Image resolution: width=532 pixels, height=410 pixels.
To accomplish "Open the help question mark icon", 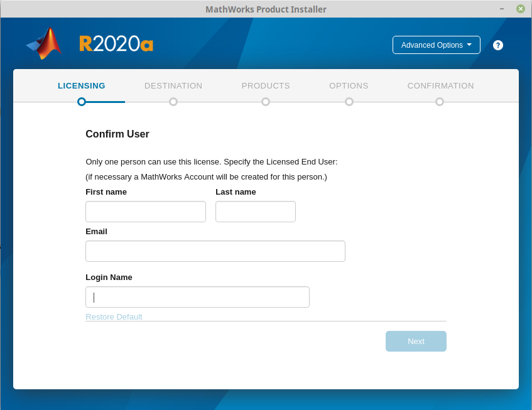I will (x=498, y=45).
